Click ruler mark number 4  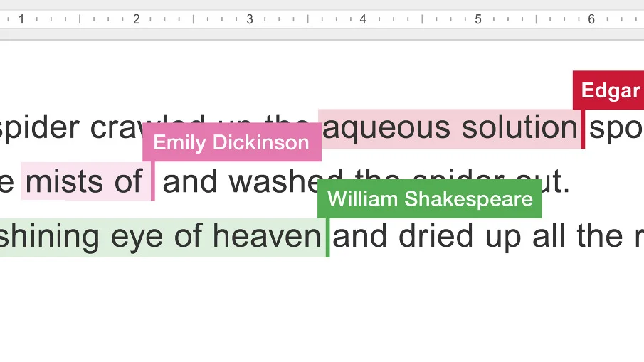pos(363,19)
